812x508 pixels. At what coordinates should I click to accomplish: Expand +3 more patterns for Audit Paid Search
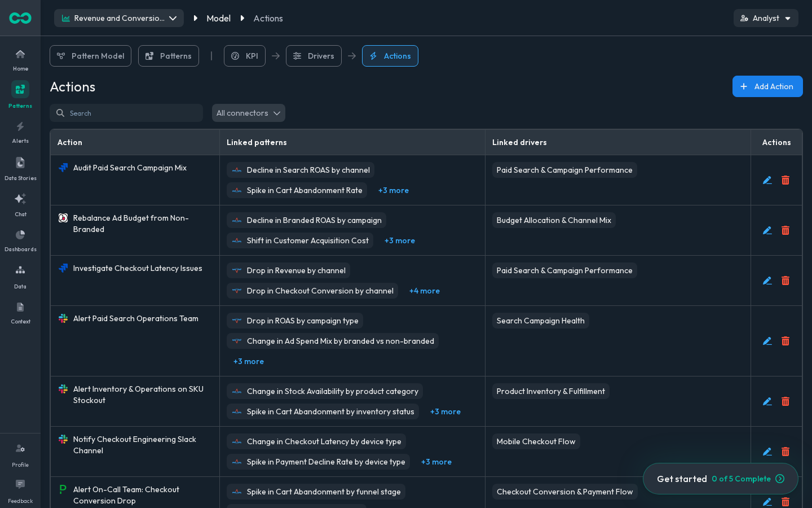click(394, 190)
